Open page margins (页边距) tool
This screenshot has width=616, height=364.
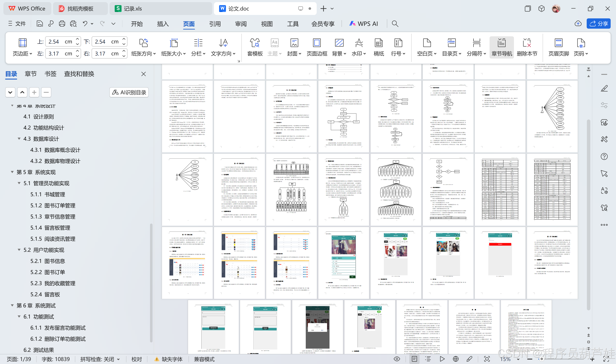[22, 47]
